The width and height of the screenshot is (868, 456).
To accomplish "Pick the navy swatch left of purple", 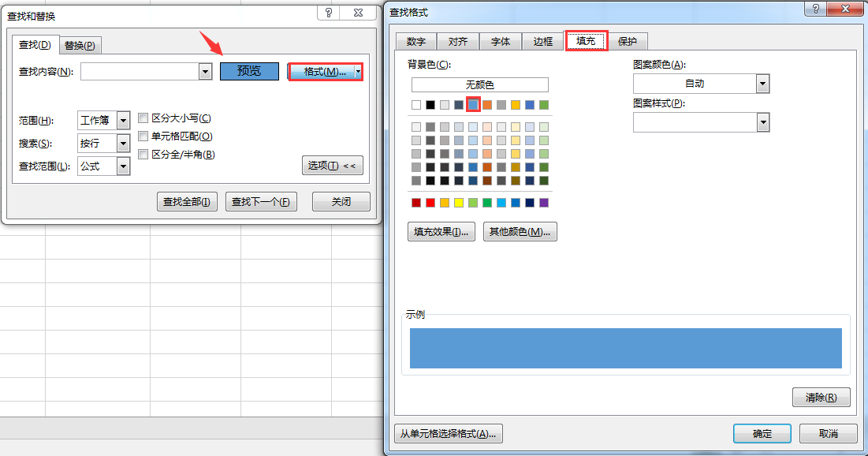I will (530, 203).
